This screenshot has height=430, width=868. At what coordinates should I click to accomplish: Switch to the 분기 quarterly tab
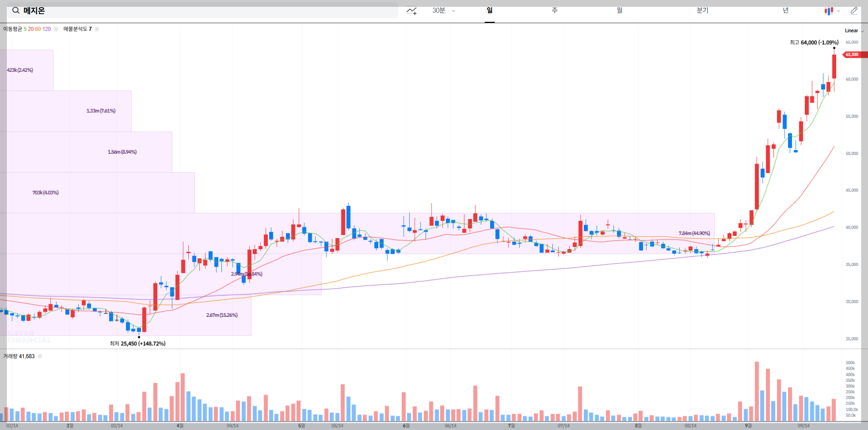(x=702, y=10)
